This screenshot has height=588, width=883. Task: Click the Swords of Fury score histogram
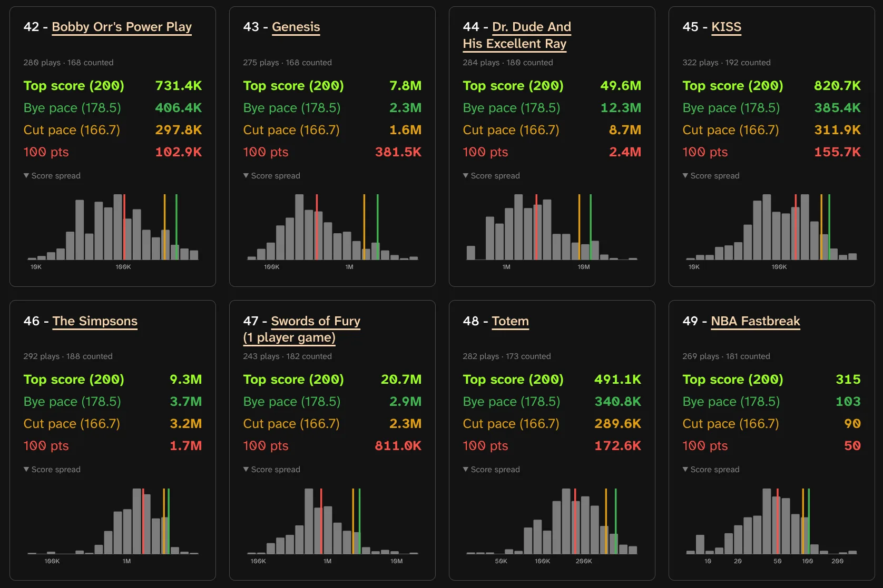(x=332, y=525)
